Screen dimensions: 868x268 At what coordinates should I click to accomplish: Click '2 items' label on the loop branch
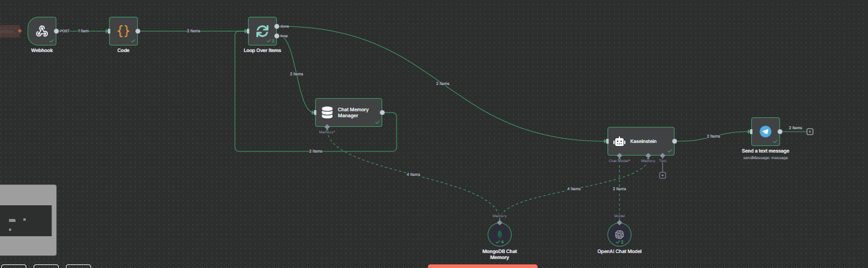pos(297,74)
